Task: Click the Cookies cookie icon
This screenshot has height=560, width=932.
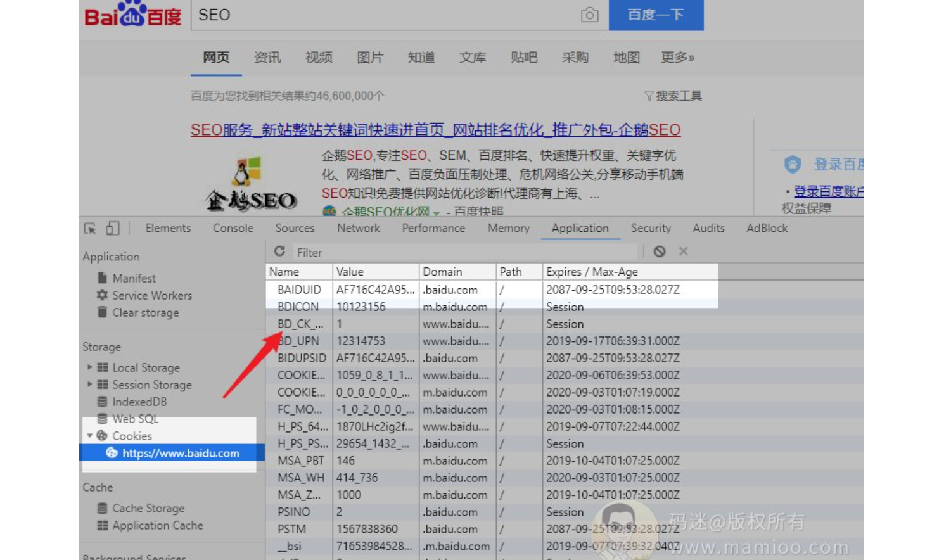Action: pyautogui.click(x=102, y=436)
